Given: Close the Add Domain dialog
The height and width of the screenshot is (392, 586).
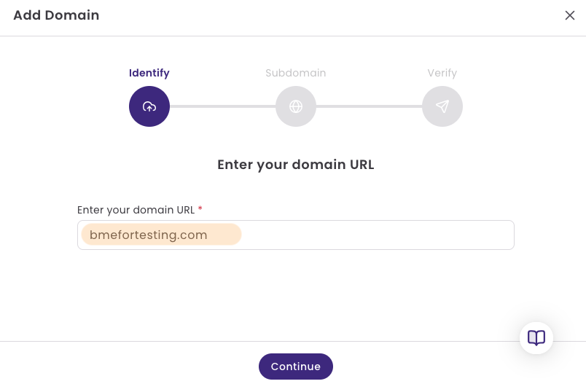Looking at the screenshot, I should (569, 15).
